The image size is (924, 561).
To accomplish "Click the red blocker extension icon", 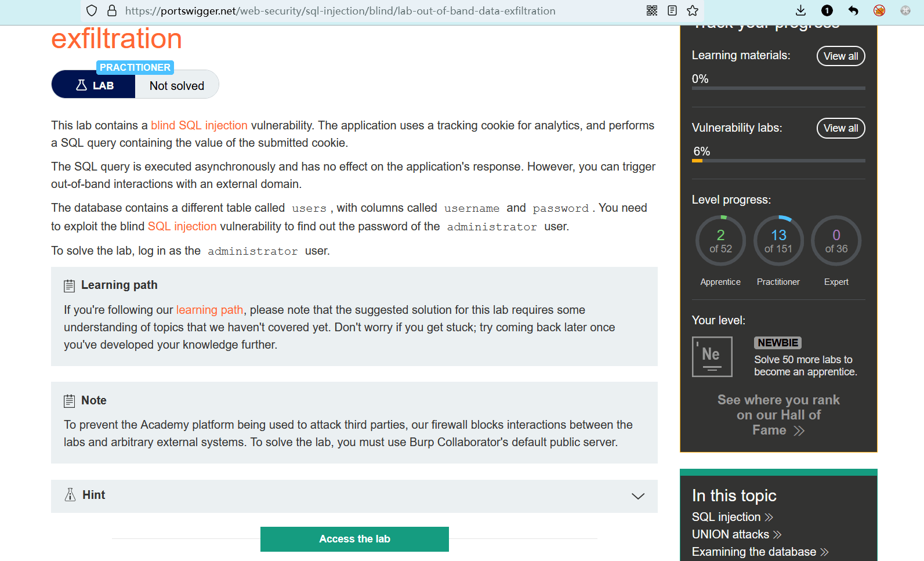I will 879,10.
